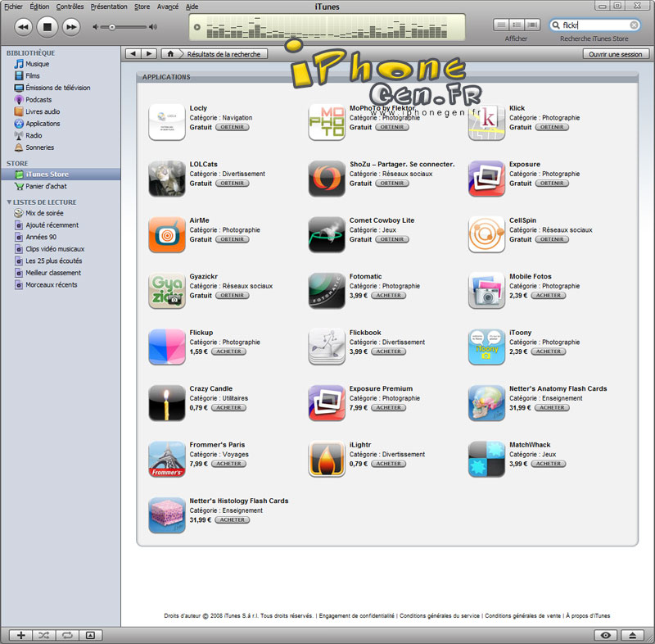Buy Netter's Histology Flash Cards
The image size is (655, 644).
pos(233,520)
